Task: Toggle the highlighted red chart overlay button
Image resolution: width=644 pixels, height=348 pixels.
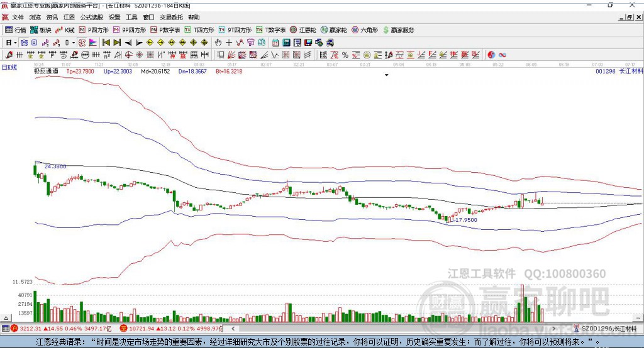Action: point(82,43)
